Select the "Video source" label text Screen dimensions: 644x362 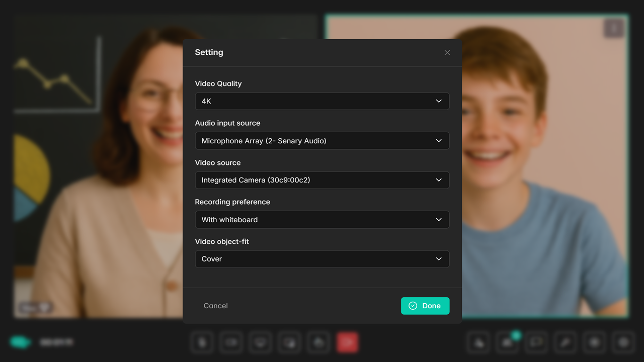[218, 162]
